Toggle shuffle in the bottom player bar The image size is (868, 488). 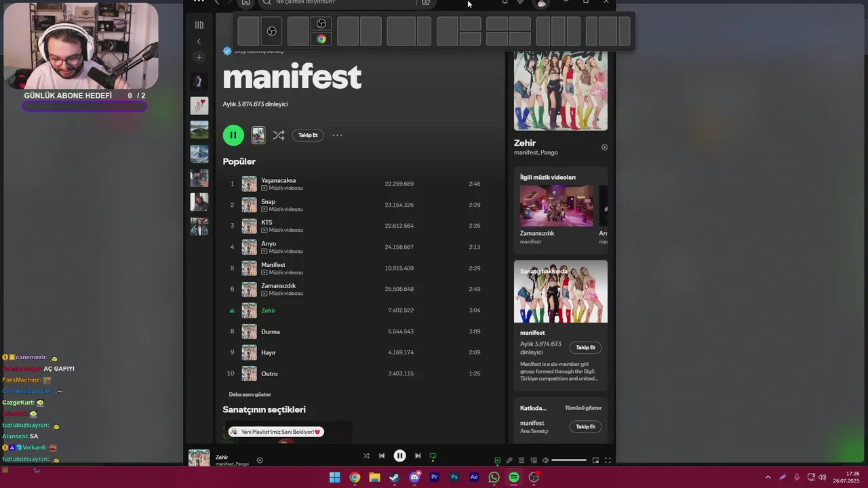(x=366, y=456)
